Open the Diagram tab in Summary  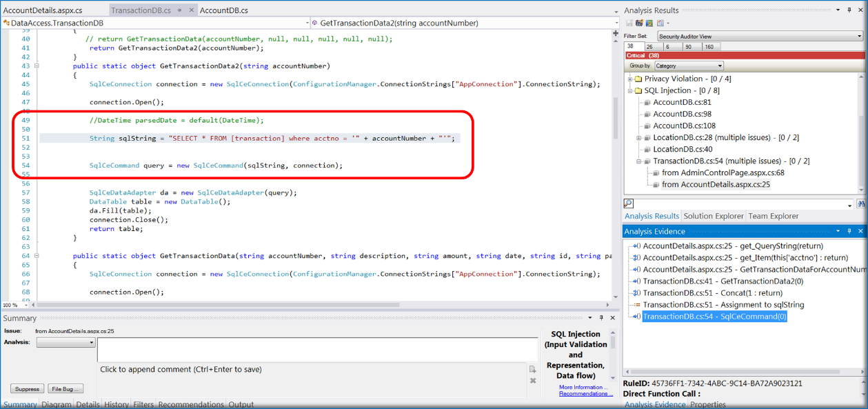[x=56, y=405]
